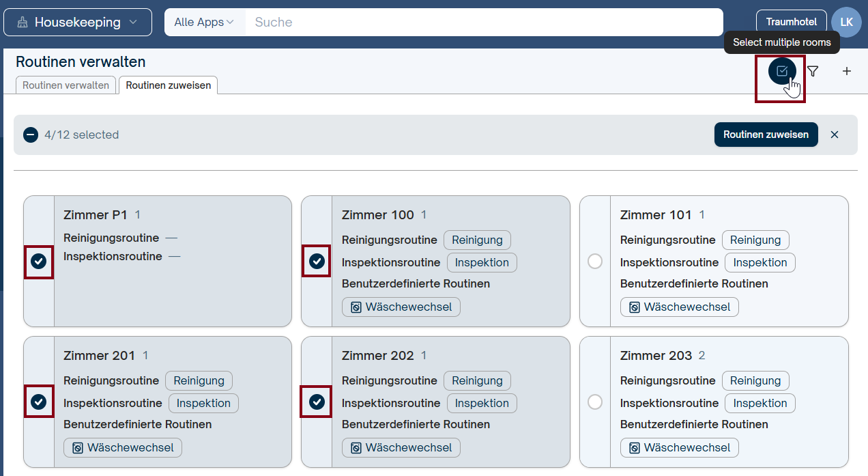Uncheck the Zimmer P1 selection checkbox

tap(39, 261)
